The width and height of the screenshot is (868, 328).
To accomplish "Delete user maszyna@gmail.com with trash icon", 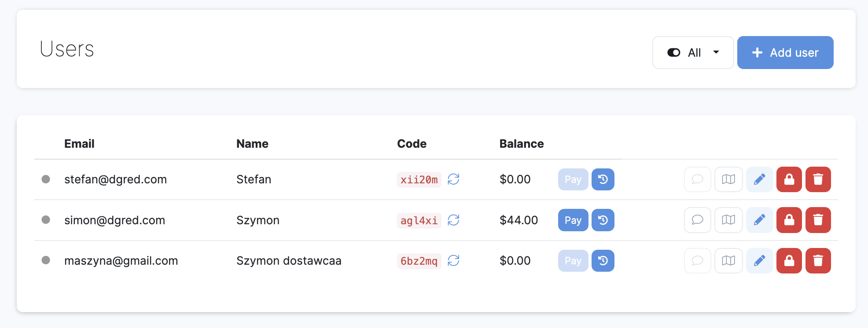I will (818, 261).
